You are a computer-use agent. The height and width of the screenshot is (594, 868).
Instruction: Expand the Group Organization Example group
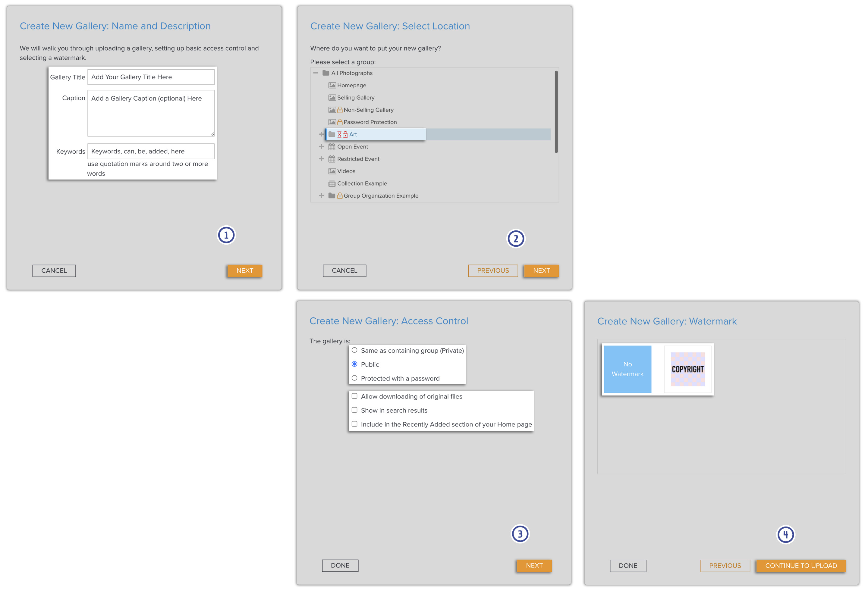coord(322,195)
